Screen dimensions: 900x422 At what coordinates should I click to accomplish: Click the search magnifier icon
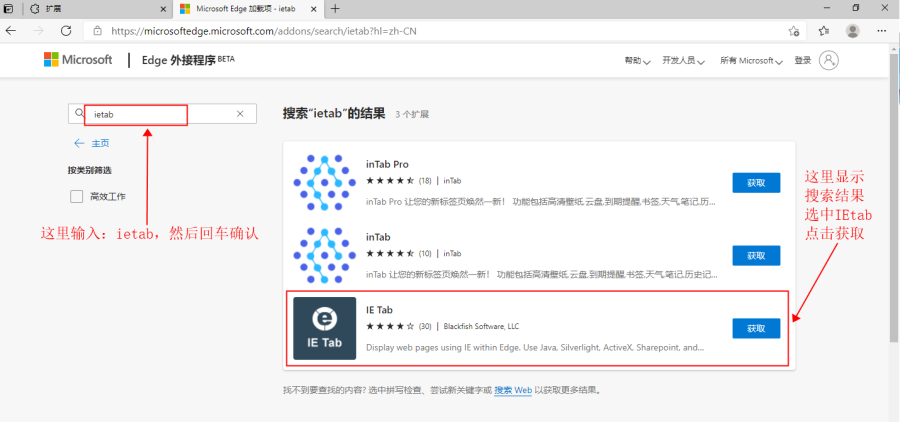pyautogui.click(x=79, y=113)
